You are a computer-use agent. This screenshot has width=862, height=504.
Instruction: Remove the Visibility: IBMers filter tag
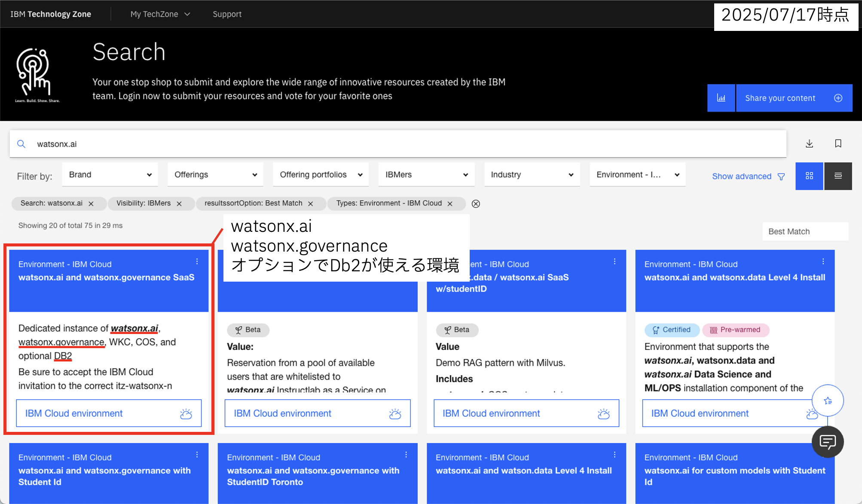pos(179,204)
